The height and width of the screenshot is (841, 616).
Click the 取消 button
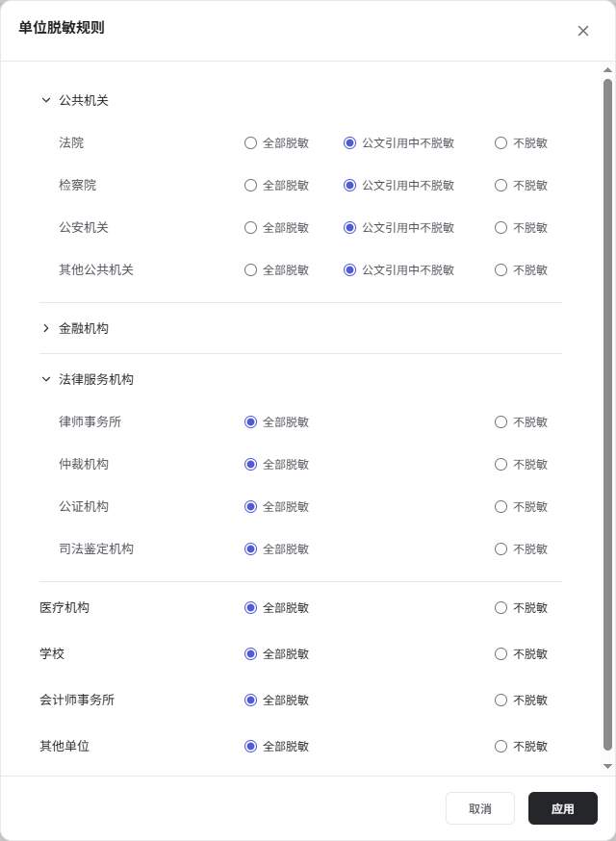[480, 808]
